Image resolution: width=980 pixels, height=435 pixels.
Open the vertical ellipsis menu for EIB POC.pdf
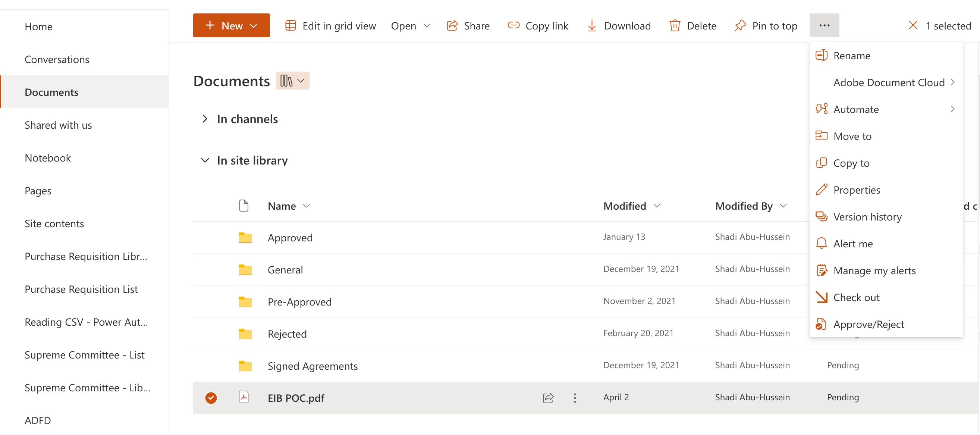[574, 398]
